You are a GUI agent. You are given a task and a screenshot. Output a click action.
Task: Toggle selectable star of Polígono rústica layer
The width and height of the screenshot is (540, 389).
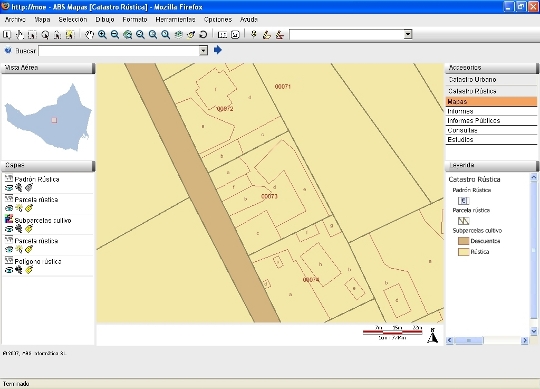19,270
